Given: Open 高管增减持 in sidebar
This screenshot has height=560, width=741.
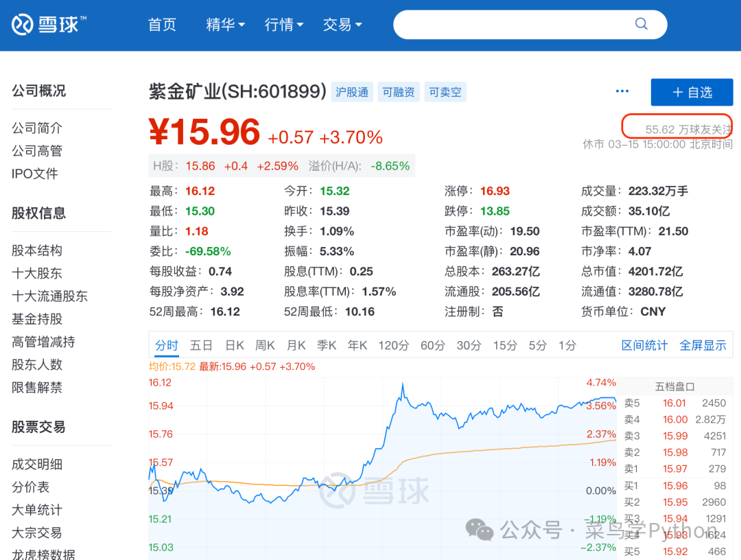Looking at the screenshot, I should [43, 342].
